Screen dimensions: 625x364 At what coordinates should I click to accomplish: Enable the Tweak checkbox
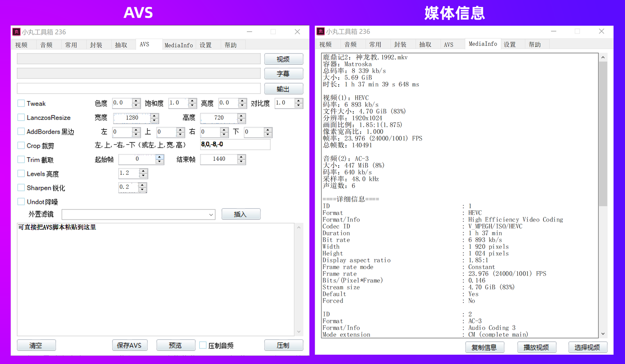click(x=21, y=103)
